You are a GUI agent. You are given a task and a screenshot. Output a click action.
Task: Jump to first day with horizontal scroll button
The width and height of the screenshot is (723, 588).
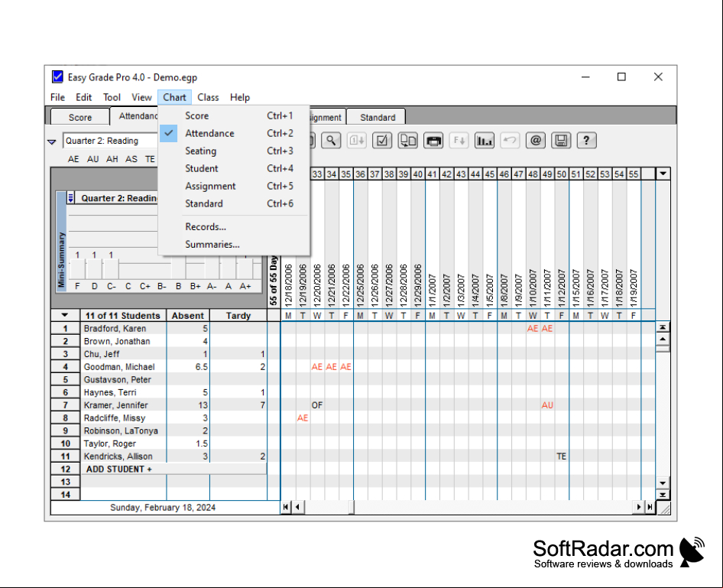tap(286, 507)
